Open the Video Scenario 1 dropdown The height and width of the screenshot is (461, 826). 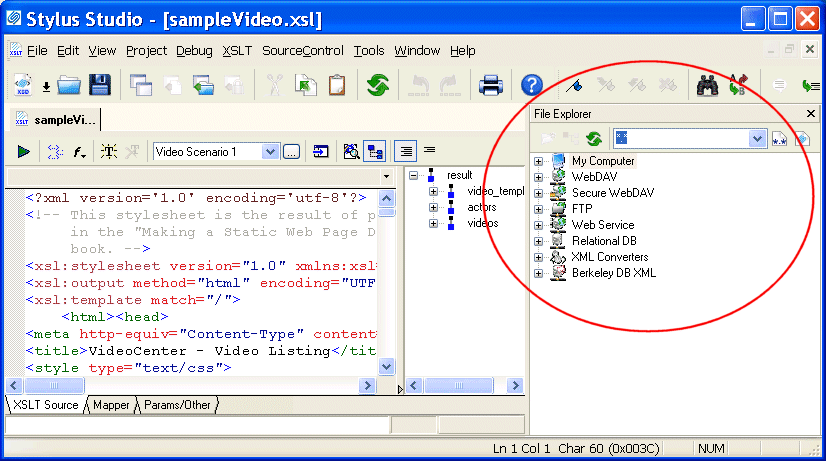269,151
